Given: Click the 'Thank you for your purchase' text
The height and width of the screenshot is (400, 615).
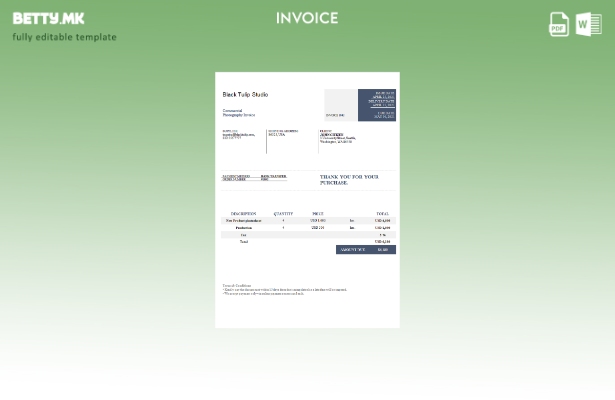Looking at the screenshot, I should (349, 180).
